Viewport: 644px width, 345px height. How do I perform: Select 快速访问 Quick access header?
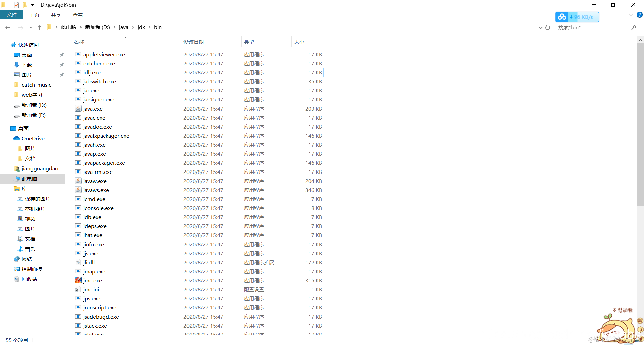25,45
